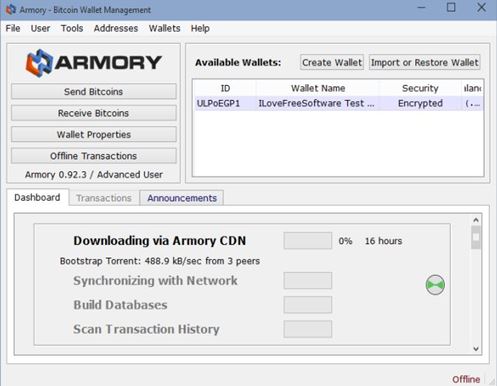This screenshot has height=386, width=497.
Task: Click the Synchronizing with Network progress bar
Action: [x=308, y=281]
